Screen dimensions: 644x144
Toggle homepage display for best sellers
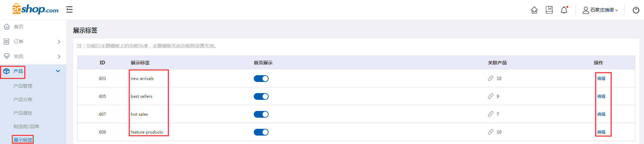(x=261, y=96)
